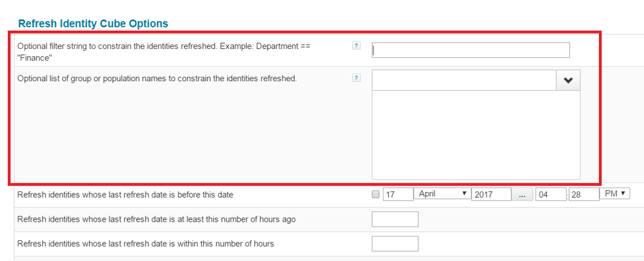Expand the group or population names chevron

tap(568, 80)
